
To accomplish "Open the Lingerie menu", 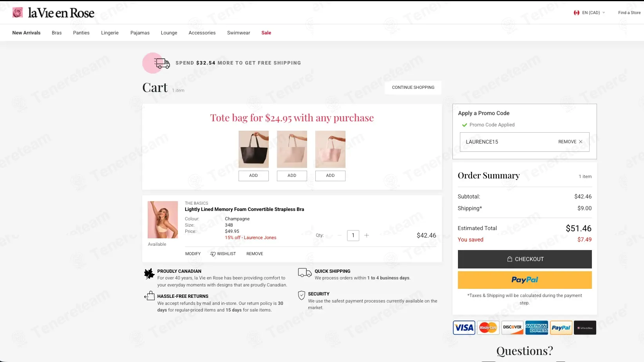I will [x=110, y=33].
